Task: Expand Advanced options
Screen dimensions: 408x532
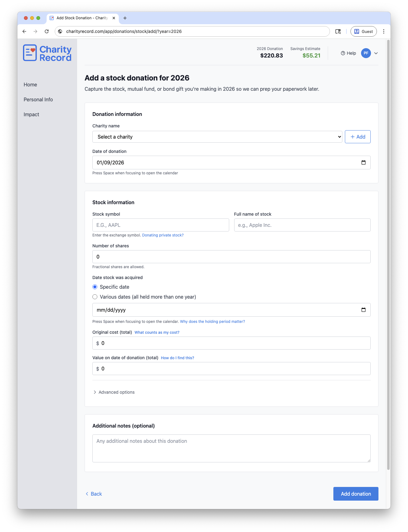Action: point(114,392)
